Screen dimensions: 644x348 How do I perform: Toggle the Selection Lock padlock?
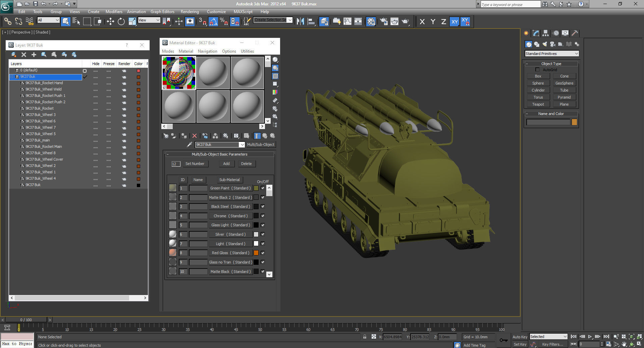click(x=365, y=337)
